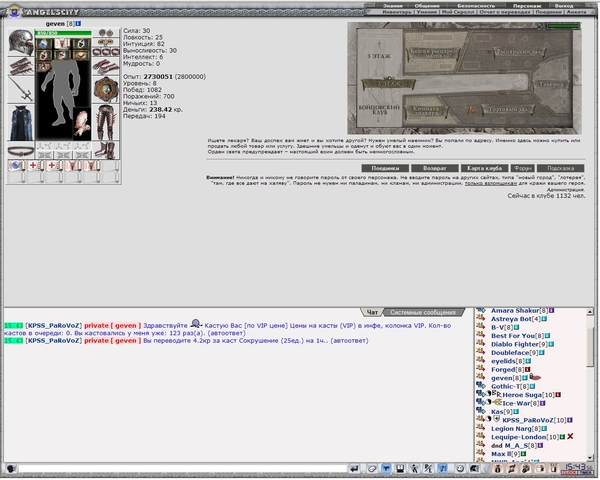Click the blue cloak armor slot
This screenshot has width=600, height=480.
tap(21, 122)
